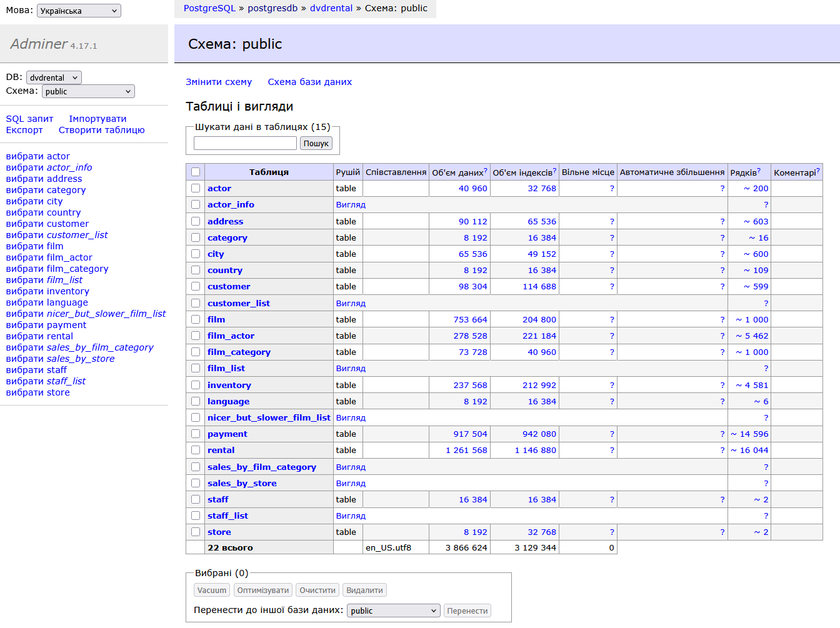Image resolution: width=840 pixels, height=628 pixels.
Task: Open the move-to-database public dropdown
Action: point(394,611)
